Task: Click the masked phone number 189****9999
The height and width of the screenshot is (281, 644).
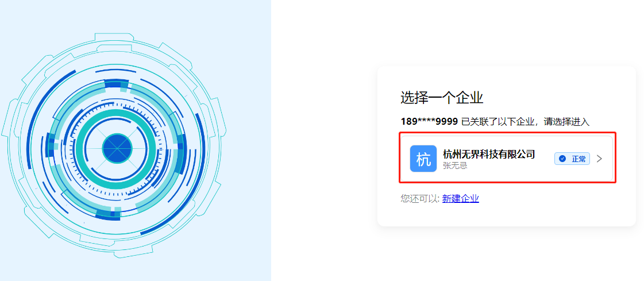Action: pyautogui.click(x=429, y=122)
